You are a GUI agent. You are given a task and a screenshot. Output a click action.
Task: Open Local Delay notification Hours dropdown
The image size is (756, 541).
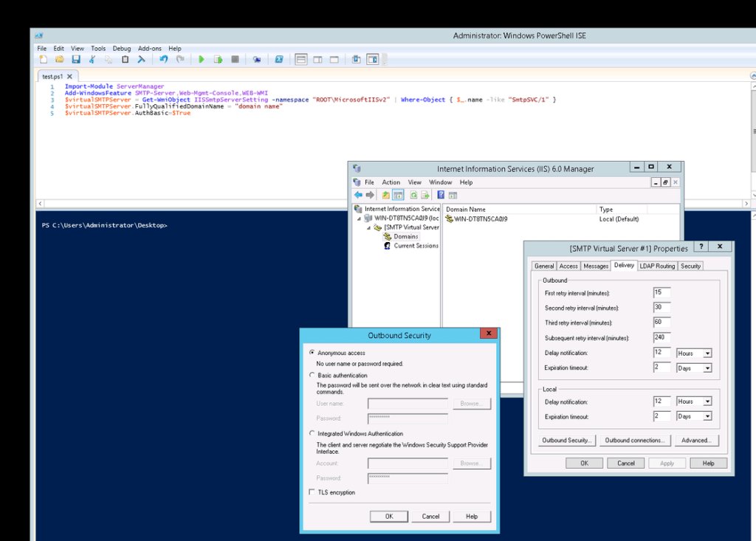pyautogui.click(x=707, y=402)
